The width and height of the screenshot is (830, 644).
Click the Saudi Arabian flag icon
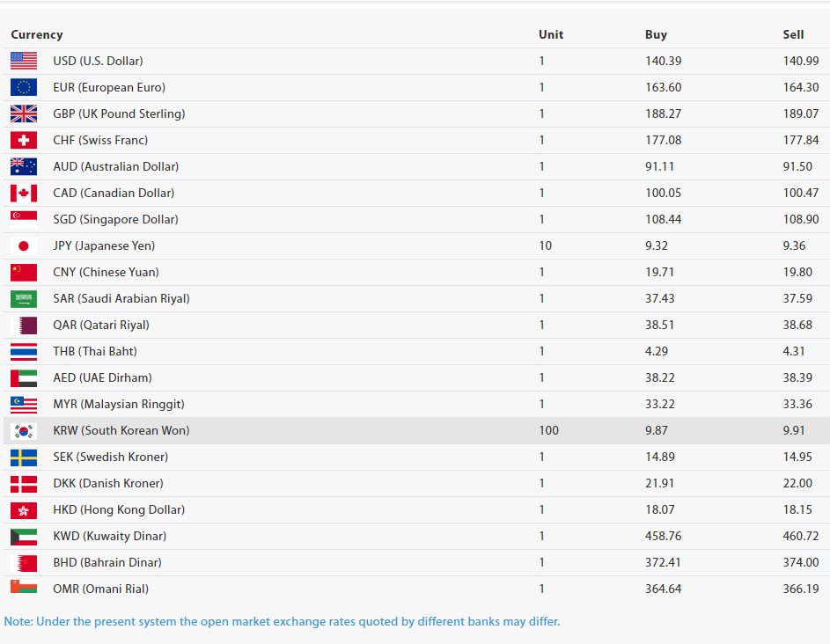[24, 298]
